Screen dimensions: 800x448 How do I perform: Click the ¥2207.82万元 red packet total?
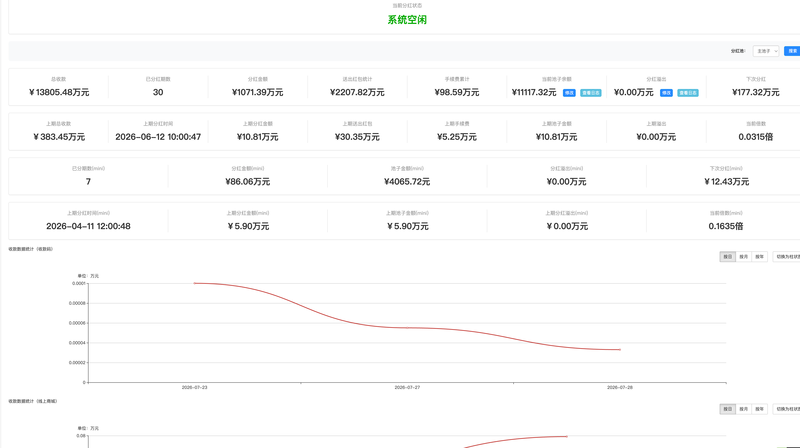pos(357,92)
